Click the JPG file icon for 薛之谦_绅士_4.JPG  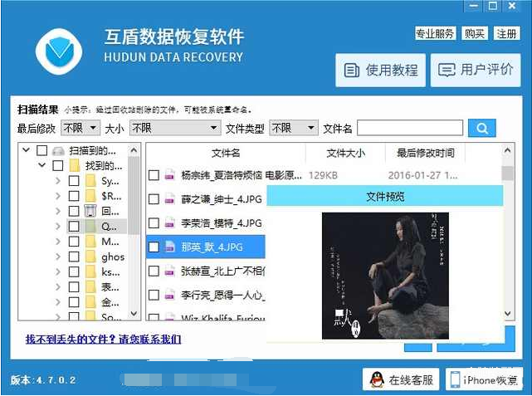[x=169, y=199]
